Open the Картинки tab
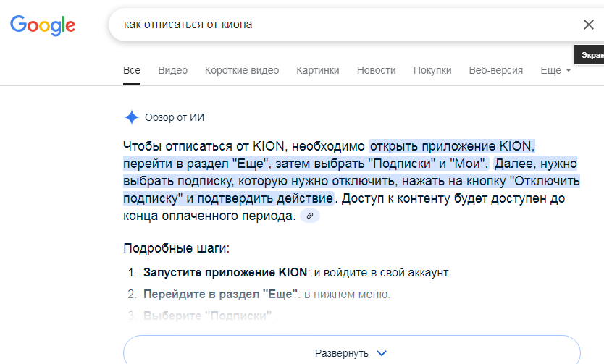Image resolution: width=604 pixels, height=364 pixels. click(x=318, y=70)
